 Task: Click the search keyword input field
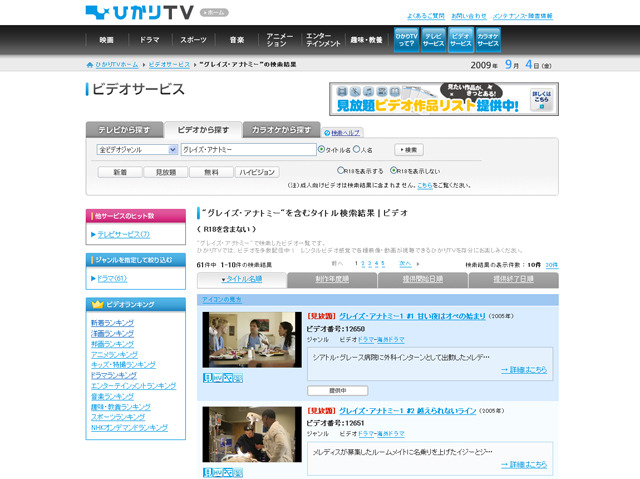click(x=249, y=150)
